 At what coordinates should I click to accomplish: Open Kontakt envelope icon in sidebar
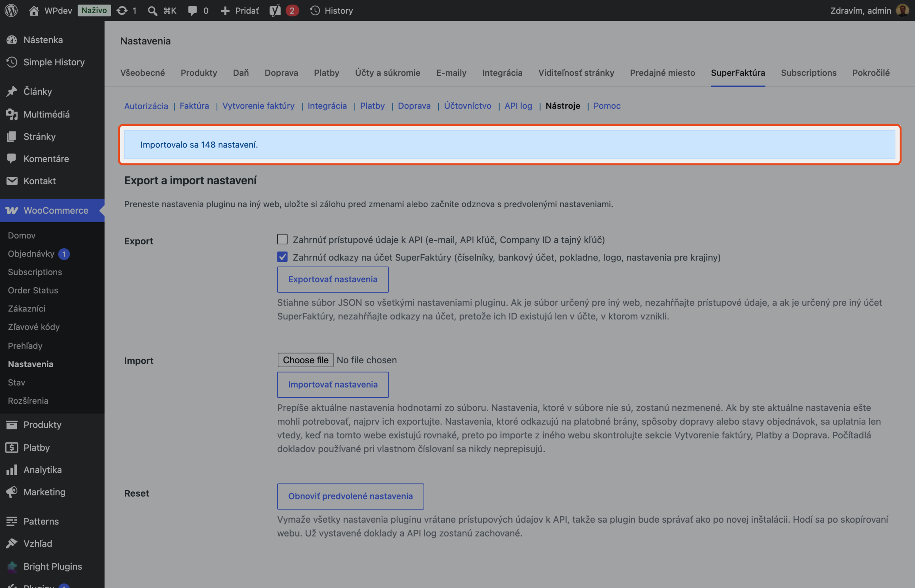(12, 181)
